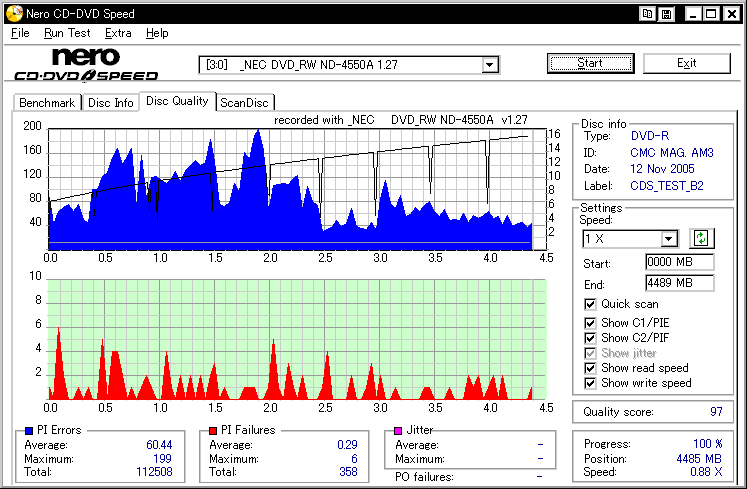
Task: Click the label value CDS_TEST_B2
Action: coord(666,186)
